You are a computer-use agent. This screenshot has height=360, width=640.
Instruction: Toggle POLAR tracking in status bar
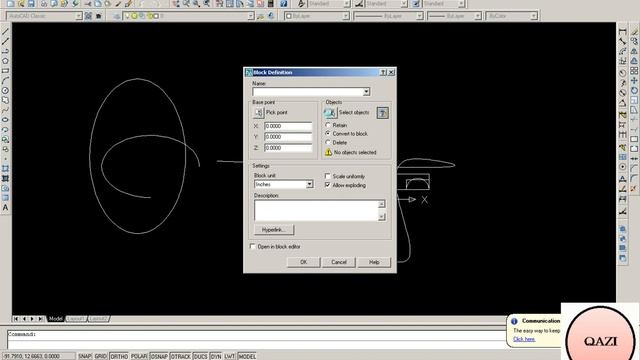(x=139, y=356)
